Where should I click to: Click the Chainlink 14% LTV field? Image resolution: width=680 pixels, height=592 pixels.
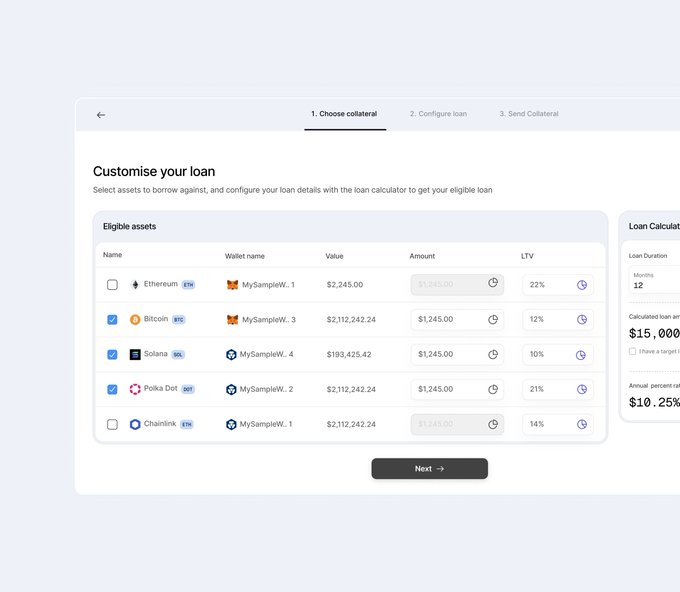coord(558,424)
